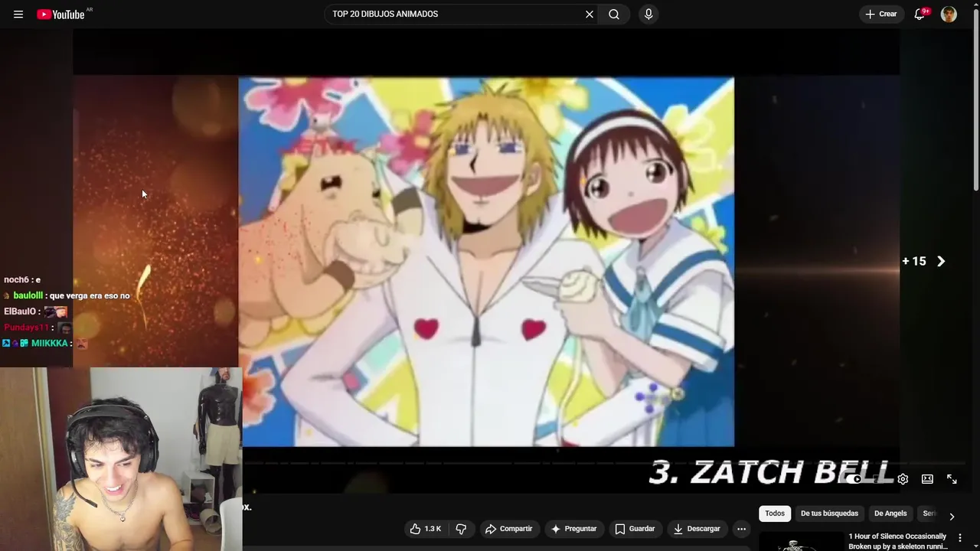
Task: Save video with Guardar
Action: click(x=635, y=529)
